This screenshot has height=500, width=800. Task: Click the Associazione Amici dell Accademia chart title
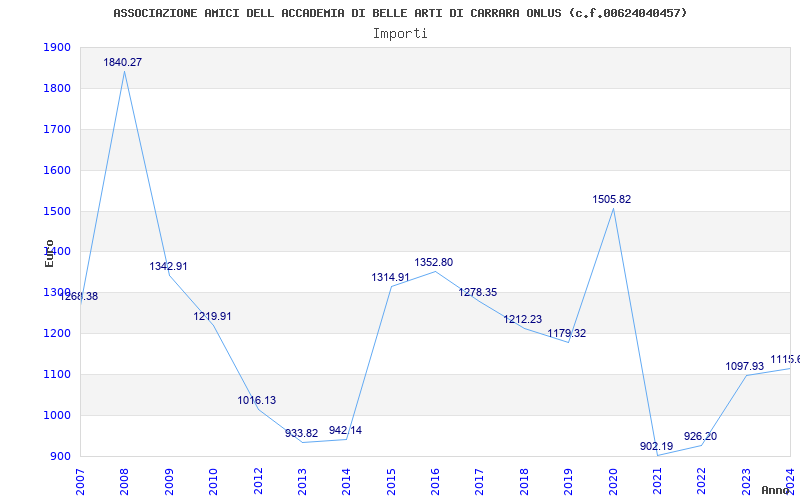(x=400, y=13)
